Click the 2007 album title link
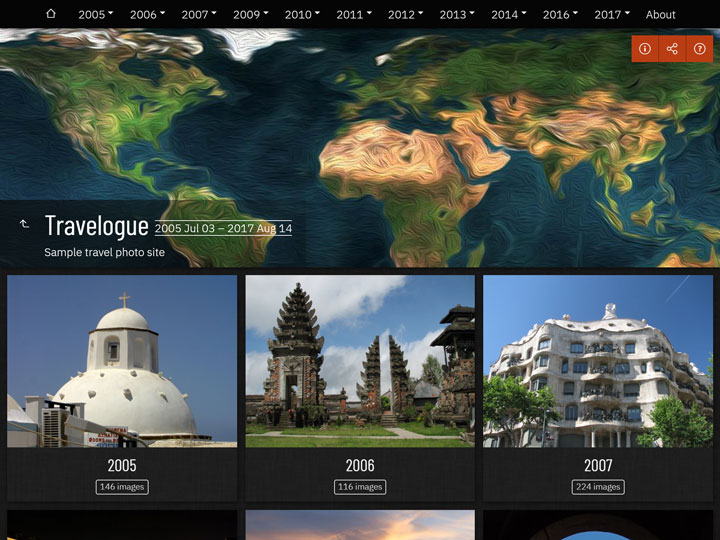The height and width of the screenshot is (540, 720). pyautogui.click(x=598, y=466)
